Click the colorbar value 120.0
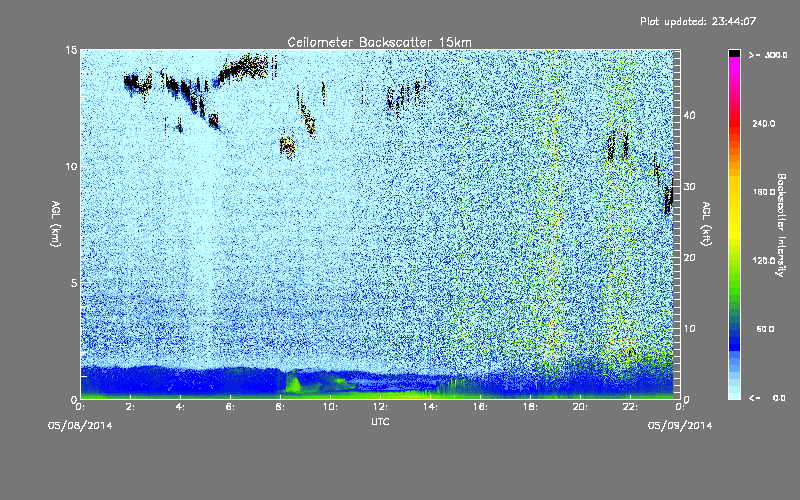800x500 pixels. [x=764, y=261]
